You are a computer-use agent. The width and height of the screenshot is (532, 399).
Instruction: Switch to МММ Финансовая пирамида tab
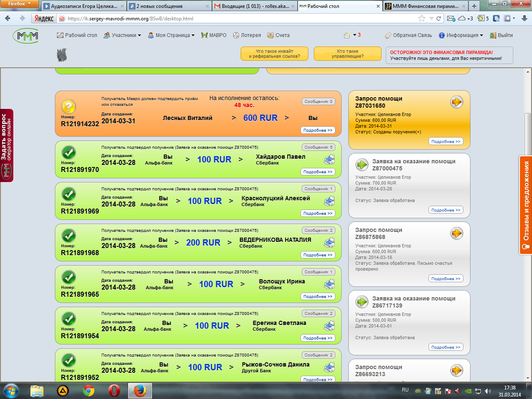pyautogui.click(x=425, y=6)
